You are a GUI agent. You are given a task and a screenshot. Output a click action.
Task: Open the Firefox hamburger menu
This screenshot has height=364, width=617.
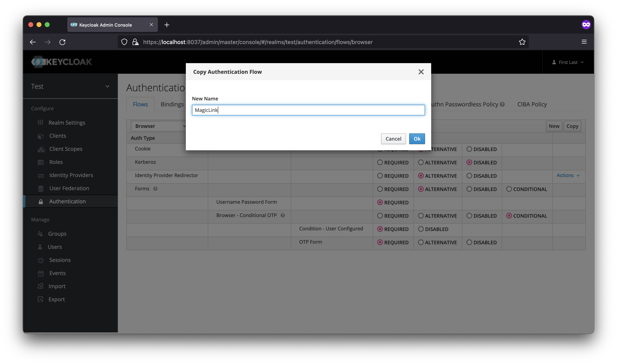[584, 42]
